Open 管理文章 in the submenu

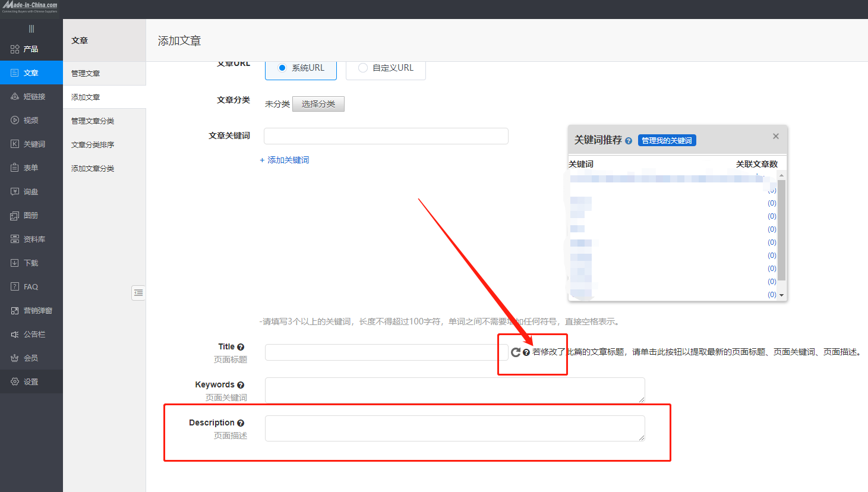click(x=86, y=73)
